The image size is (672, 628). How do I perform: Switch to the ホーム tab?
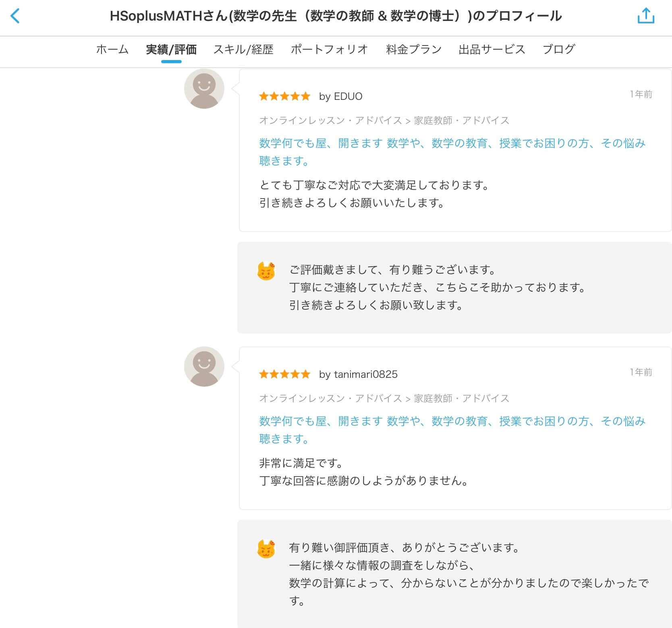[x=112, y=50]
